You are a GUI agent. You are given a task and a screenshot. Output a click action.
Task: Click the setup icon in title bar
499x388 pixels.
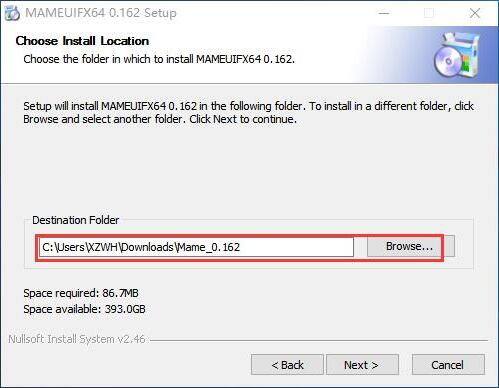pos(12,13)
